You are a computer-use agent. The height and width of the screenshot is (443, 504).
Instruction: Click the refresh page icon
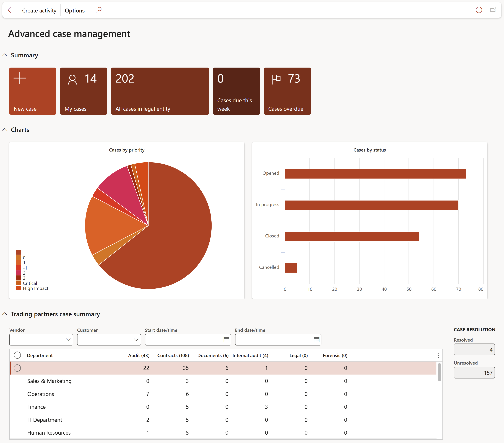[x=479, y=10]
